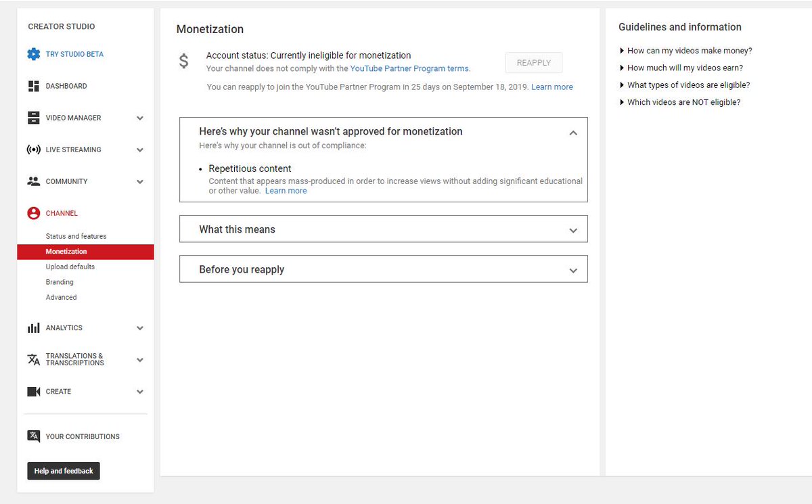The height and width of the screenshot is (504, 812).
Task: Click the Analytics bar chart icon
Action: tap(34, 328)
